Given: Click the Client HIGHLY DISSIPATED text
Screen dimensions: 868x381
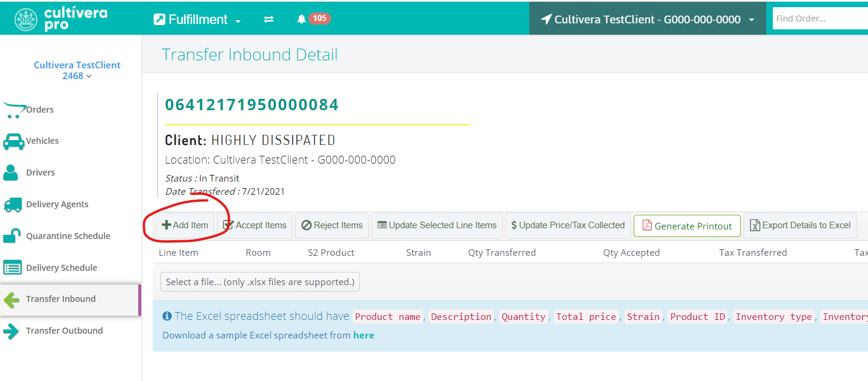Looking at the screenshot, I should click(250, 140).
